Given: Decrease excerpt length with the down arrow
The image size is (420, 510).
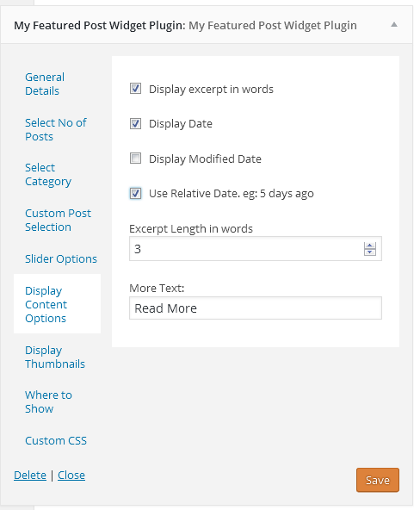Looking at the screenshot, I should pos(370,252).
